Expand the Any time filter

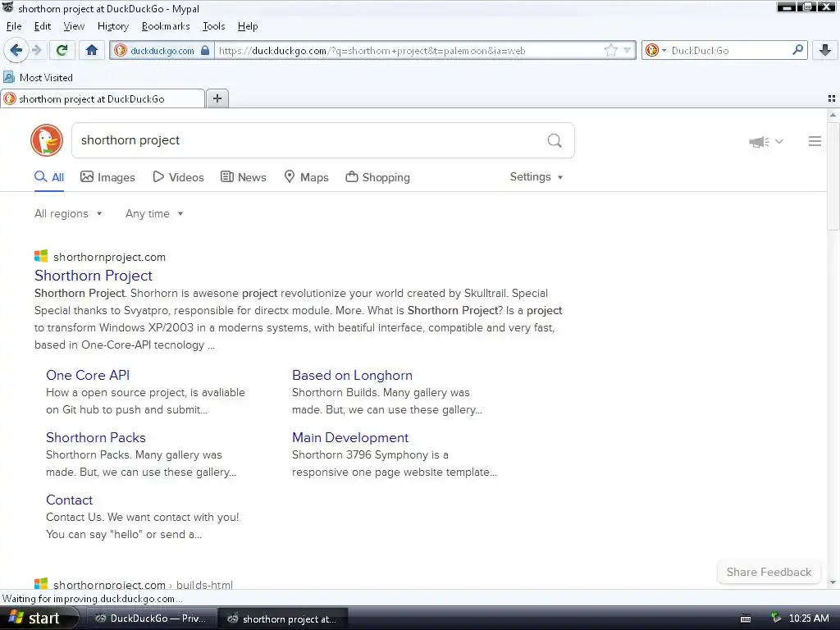click(x=154, y=214)
